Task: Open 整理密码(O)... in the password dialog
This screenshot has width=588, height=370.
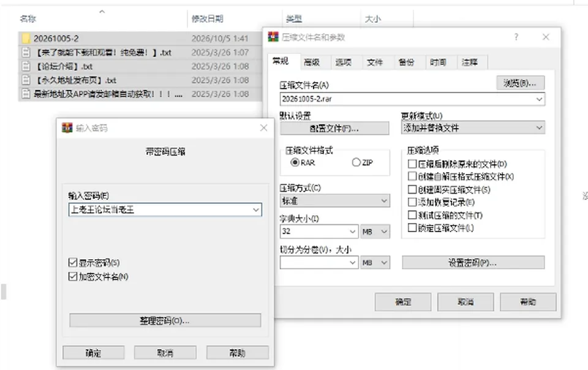Action: click(x=165, y=320)
